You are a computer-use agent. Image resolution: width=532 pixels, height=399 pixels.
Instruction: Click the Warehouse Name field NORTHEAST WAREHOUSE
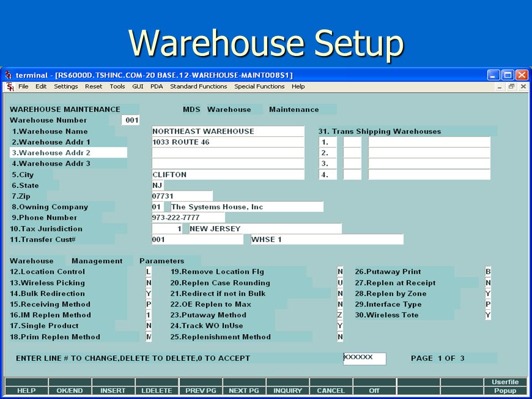click(x=228, y=131)
